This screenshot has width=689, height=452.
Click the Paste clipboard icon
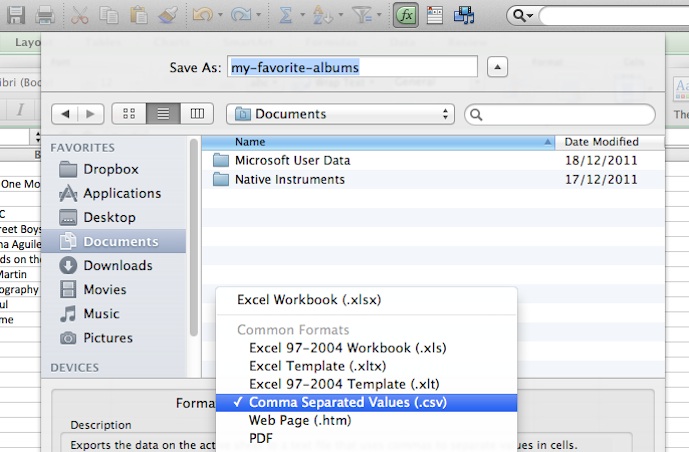(x=138, y=15)
